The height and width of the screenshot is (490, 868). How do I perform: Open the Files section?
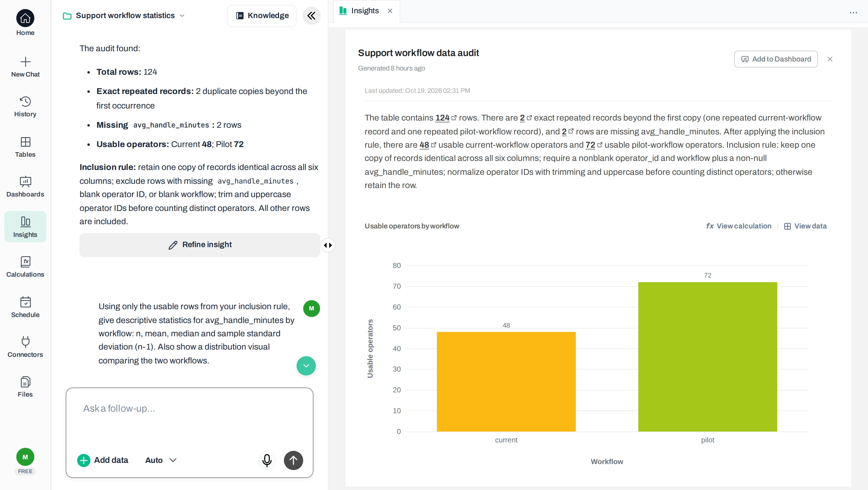25,387
